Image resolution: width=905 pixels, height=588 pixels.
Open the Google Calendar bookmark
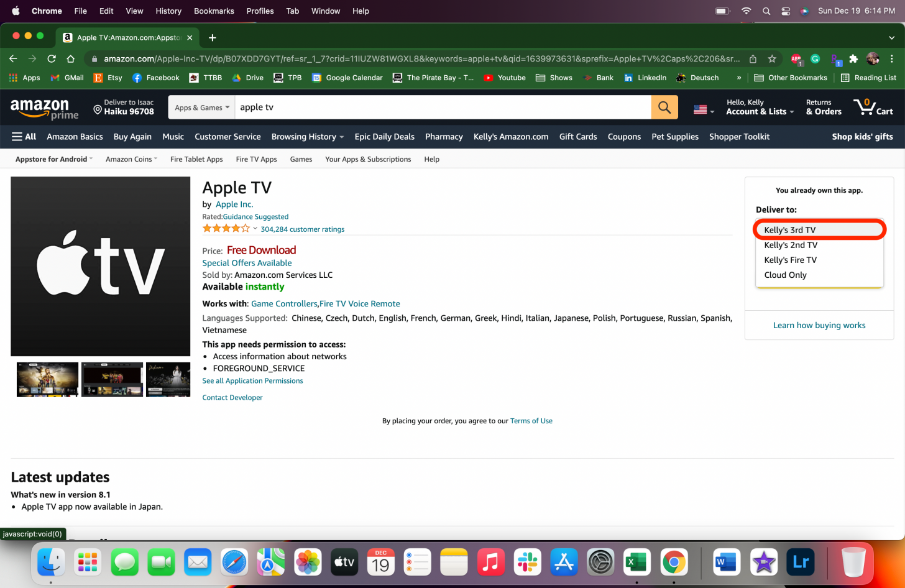click(x=347, y=78)
